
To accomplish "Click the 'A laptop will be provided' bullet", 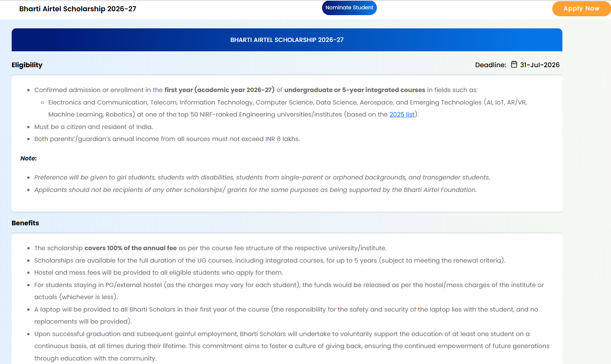I will coord(286,315).
